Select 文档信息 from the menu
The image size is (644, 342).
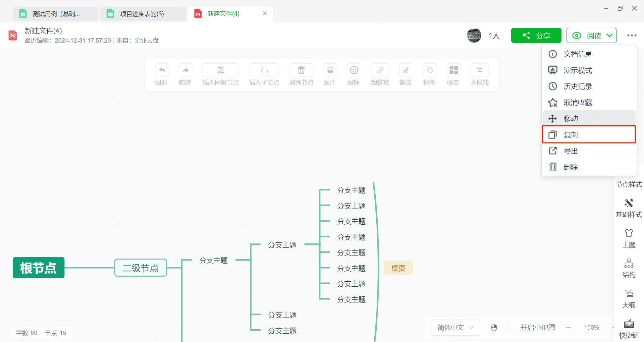589,54
